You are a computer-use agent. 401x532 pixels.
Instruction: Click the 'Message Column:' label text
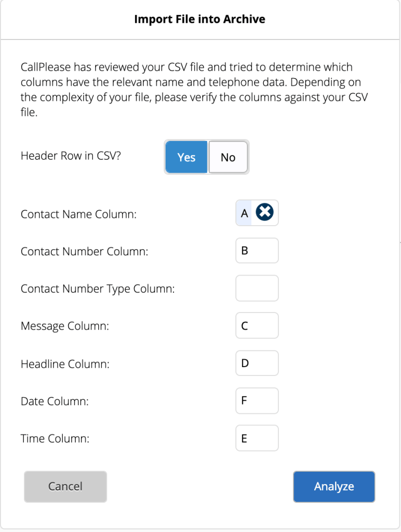(65, 327)
